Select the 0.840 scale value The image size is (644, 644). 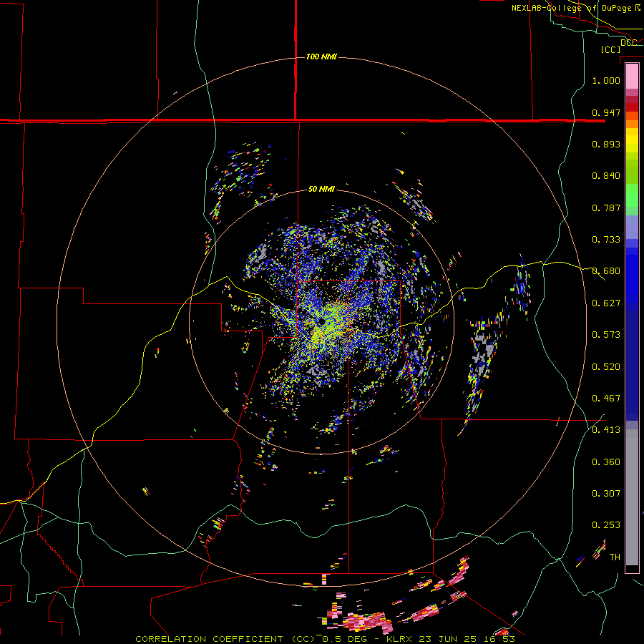tap(606, 176)
